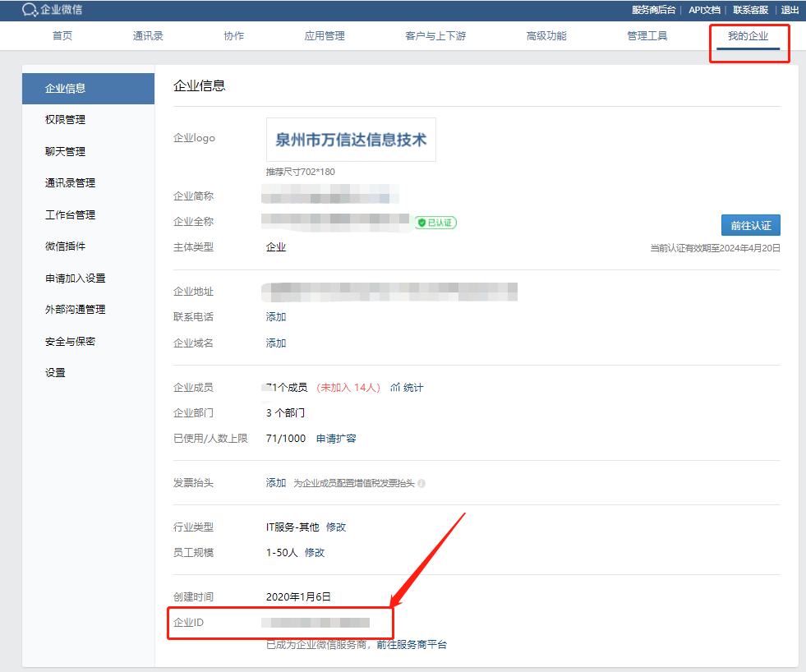Open the 我的企业 tab
Image resolution: width=806 pixels, height=672 pixels.
click(x=748, y=36)
